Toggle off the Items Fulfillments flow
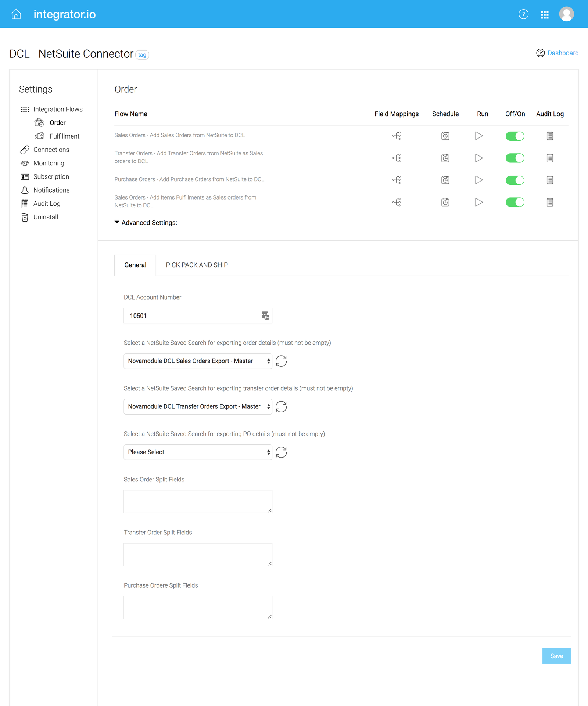This screenshot has height=706, width=588. click(514, 202)
